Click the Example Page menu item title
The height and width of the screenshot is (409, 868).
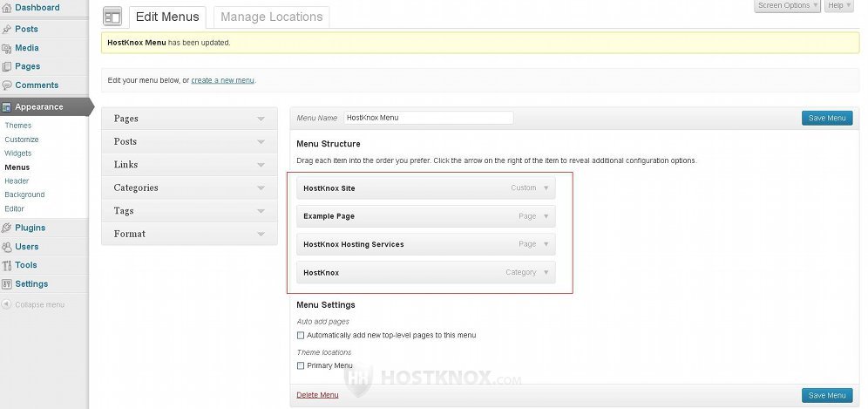click(329, 216)
